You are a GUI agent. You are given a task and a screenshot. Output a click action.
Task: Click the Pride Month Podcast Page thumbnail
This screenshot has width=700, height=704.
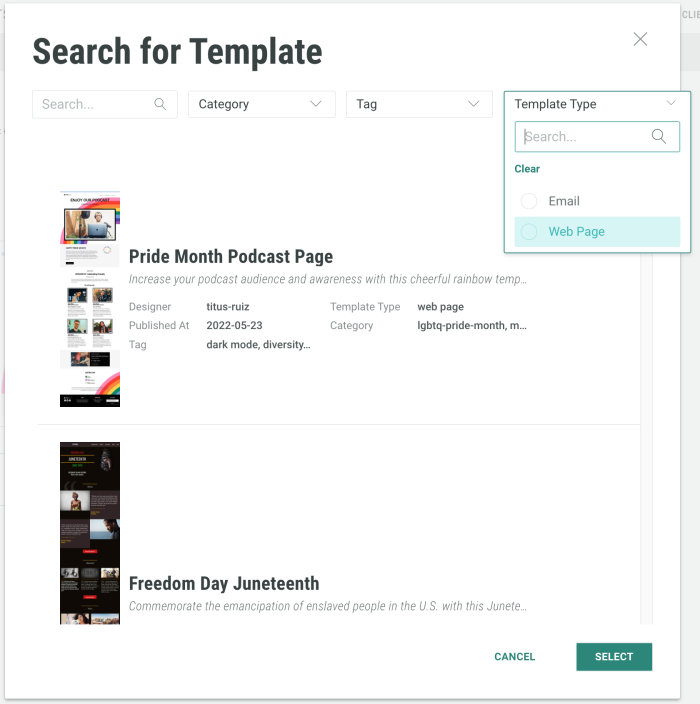click(x=90, y=299)
